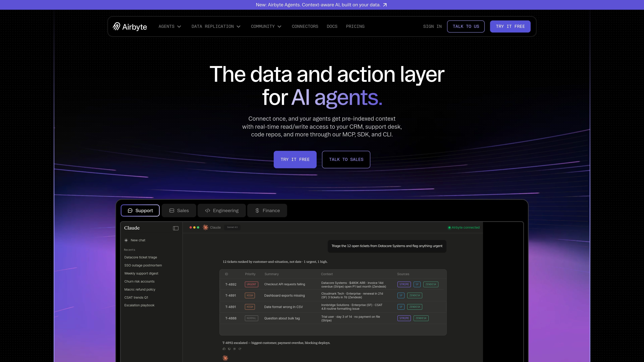Click the Sonnet 4.3 model selector
This screenshot has width=644, height=362.
pos(232,227)
